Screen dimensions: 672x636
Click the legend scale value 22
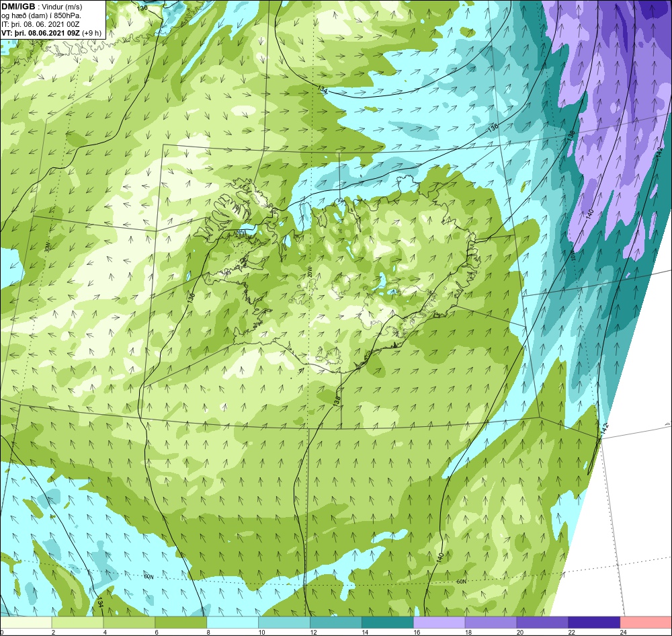click(x=572, y=632)
